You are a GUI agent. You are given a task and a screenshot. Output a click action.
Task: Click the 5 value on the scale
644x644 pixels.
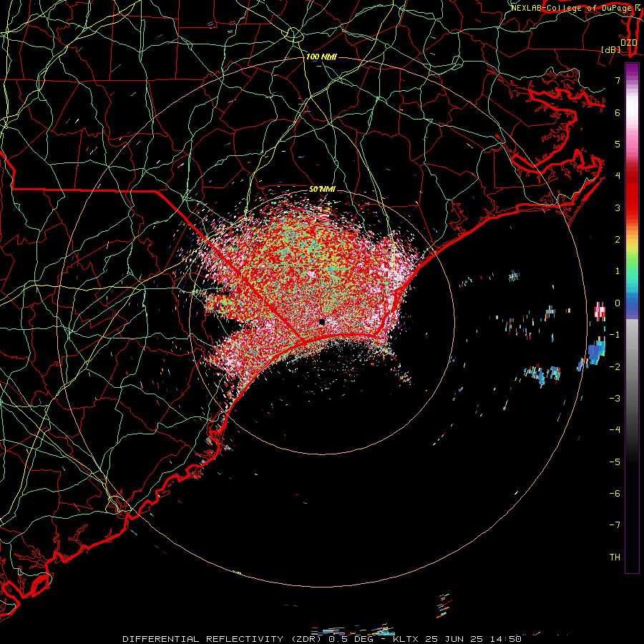pos(618,144)
